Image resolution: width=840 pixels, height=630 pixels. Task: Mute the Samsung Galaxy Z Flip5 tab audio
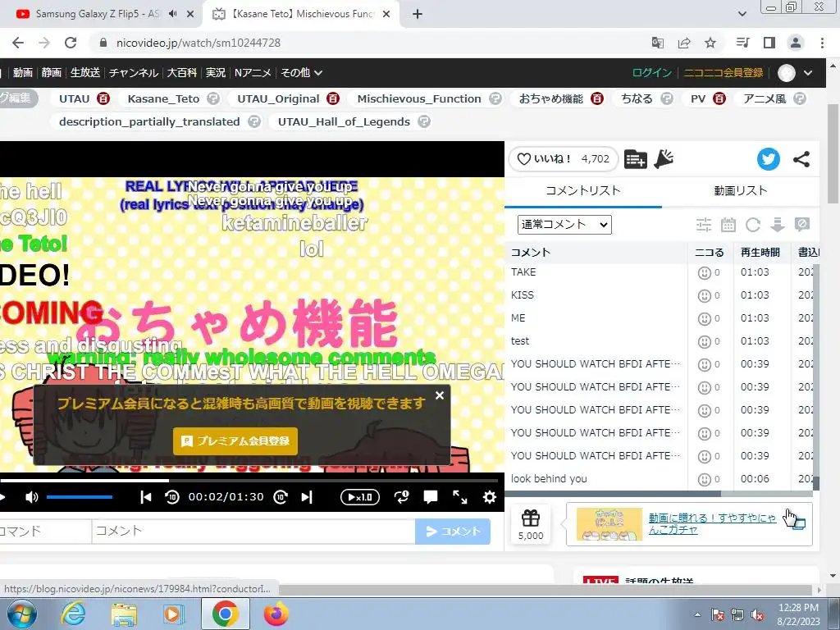(x=172, y=14)
